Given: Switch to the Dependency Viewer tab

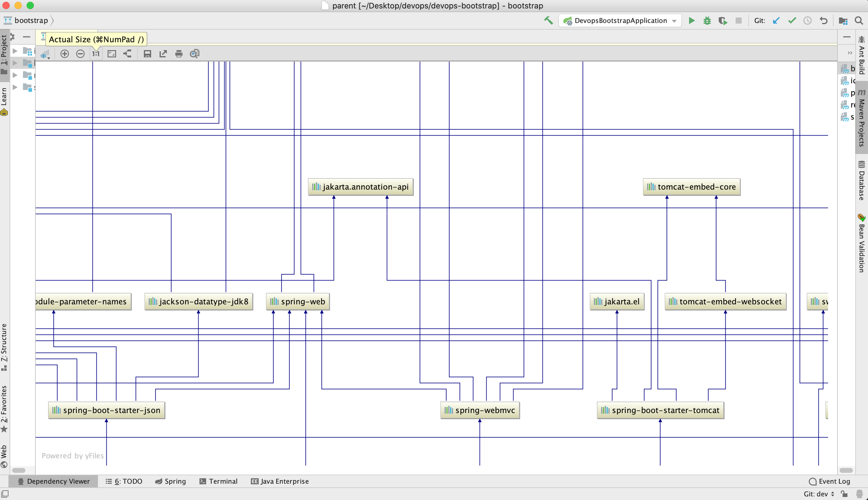Looking at the screenshot, I should tap(53, 481).
